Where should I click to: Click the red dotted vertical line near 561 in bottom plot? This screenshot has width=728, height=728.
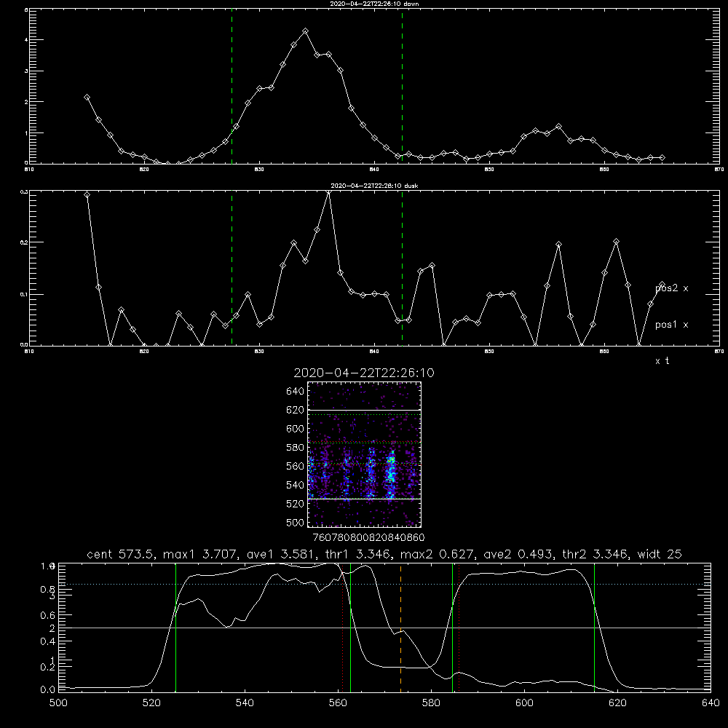343,628
